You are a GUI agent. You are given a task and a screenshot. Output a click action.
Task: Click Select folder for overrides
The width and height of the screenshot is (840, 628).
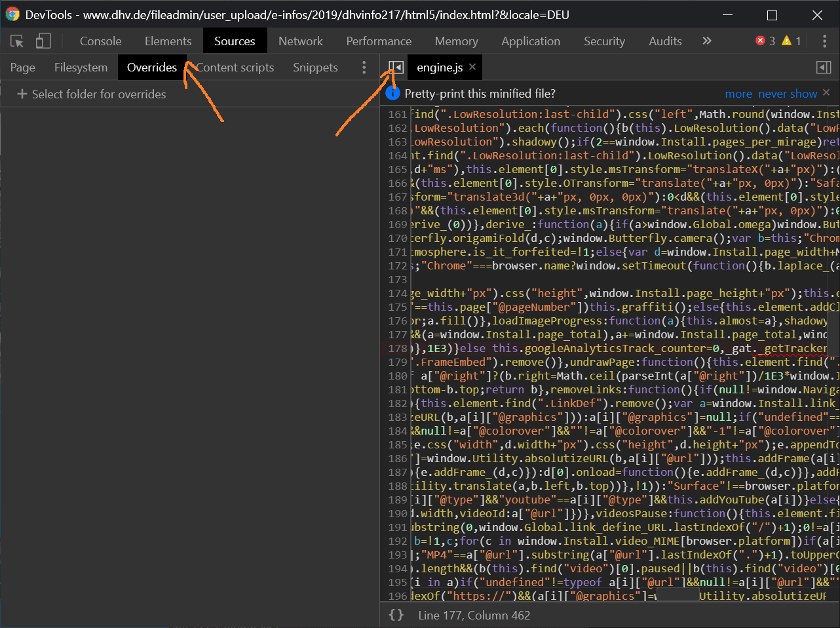(91, 94)
